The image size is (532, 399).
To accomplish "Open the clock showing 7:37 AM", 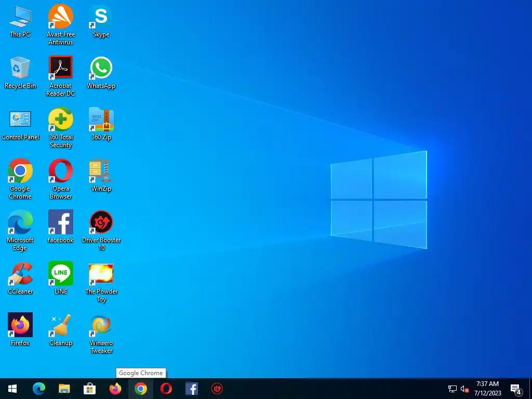I will [487, 389].
